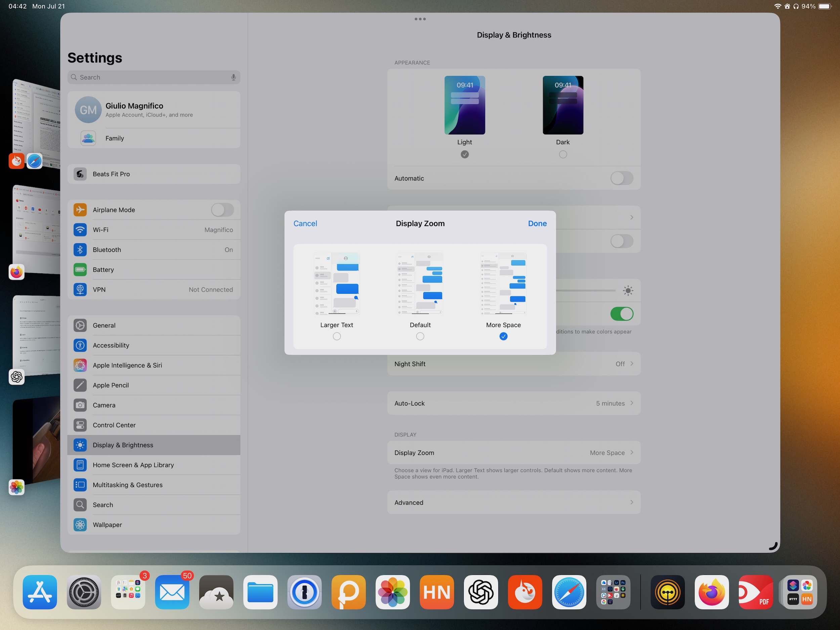Confirm Display Zoom with Done

click(537, 224)
